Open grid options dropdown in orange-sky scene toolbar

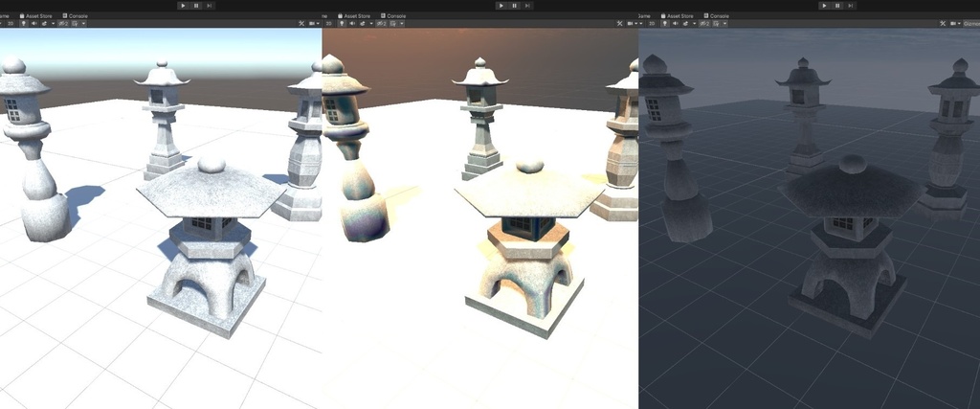point(402,23)
